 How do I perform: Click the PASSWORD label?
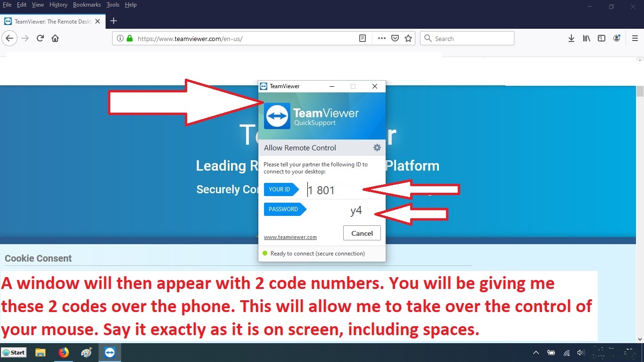pyautogui.click(x=285, y=209)
